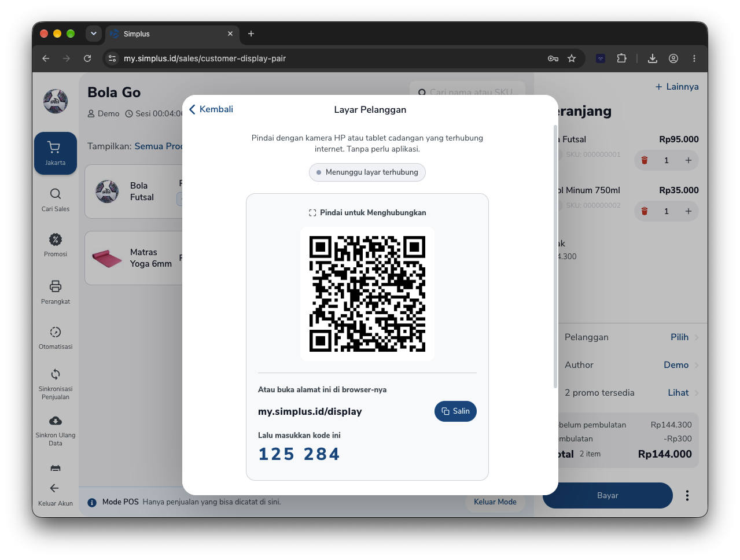The image size is (740, 560).
Task: Click the pinned blue extension icon
Action: (x=601, y=58)
